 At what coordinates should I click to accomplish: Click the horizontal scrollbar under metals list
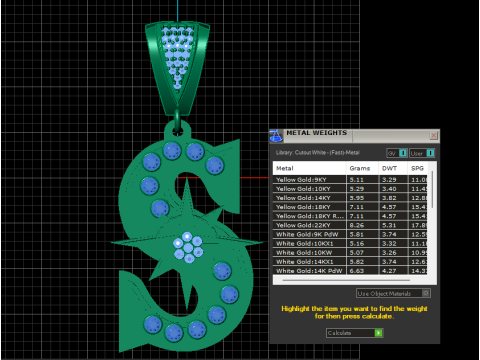[346, 280]
